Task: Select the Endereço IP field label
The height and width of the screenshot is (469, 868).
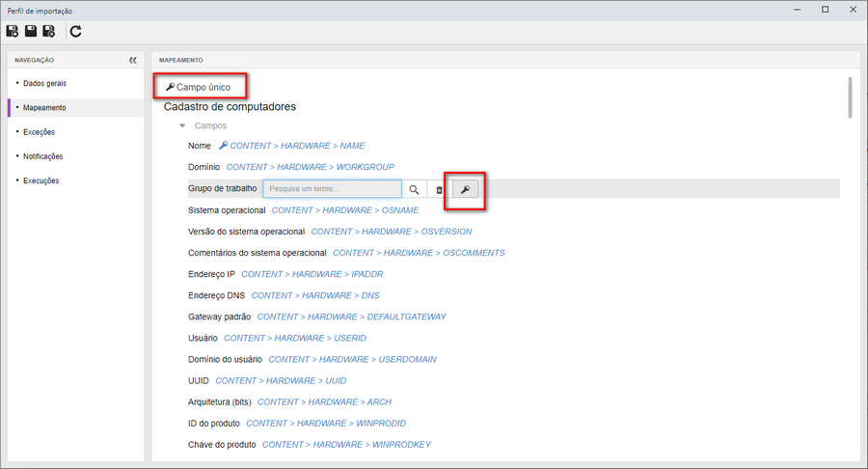Action: point(211,274)
